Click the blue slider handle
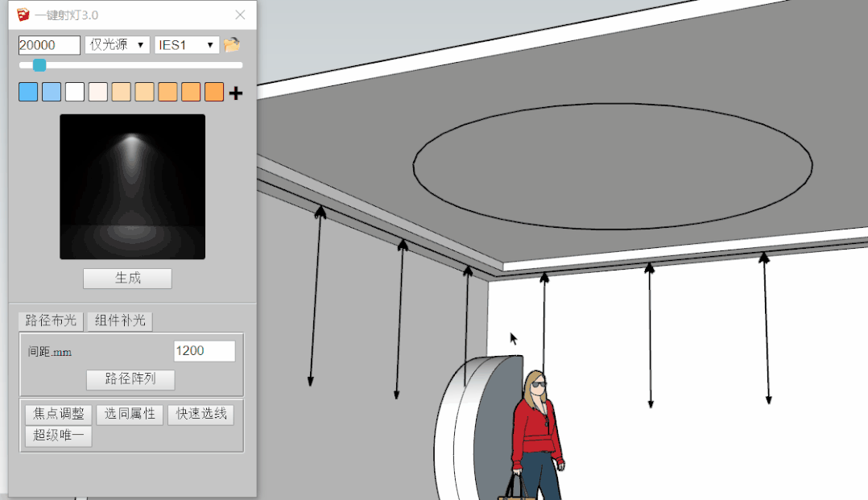 [x=39, y=65]
